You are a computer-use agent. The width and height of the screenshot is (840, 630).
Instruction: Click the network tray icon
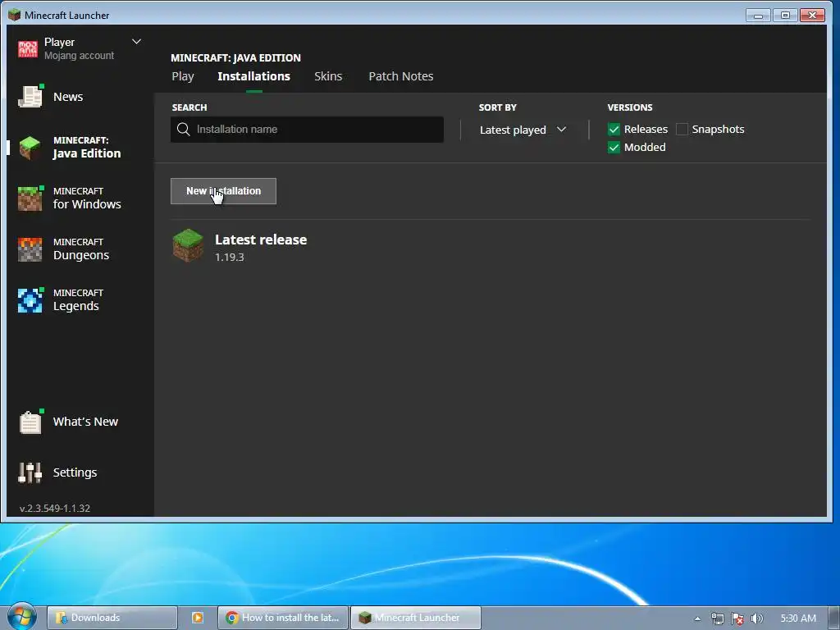717,619
